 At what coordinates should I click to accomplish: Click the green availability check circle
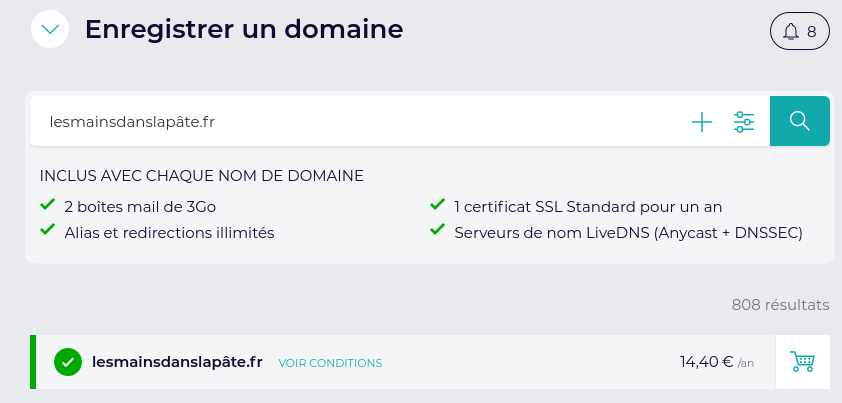pos(68,362)
